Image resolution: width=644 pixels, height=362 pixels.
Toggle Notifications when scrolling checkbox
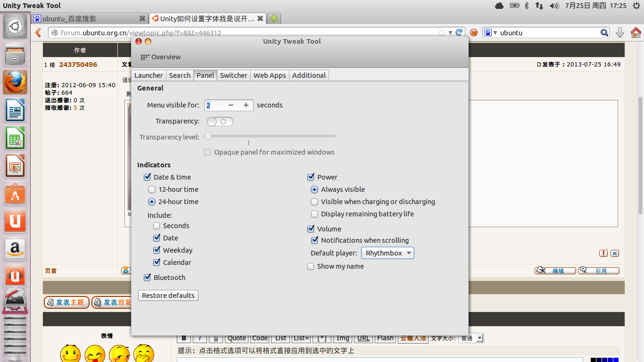pos(314,240)
